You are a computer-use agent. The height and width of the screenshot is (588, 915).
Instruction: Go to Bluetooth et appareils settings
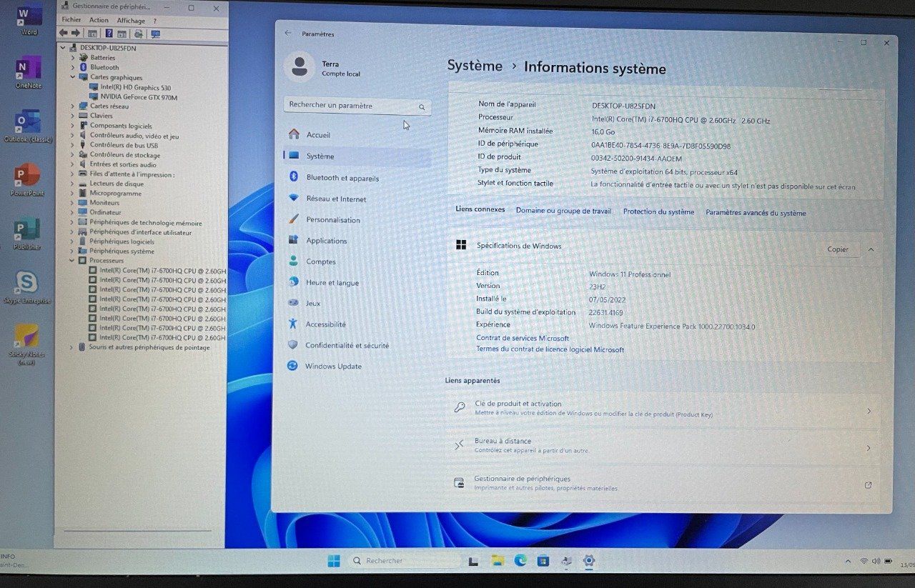click(x=356, y=178)
